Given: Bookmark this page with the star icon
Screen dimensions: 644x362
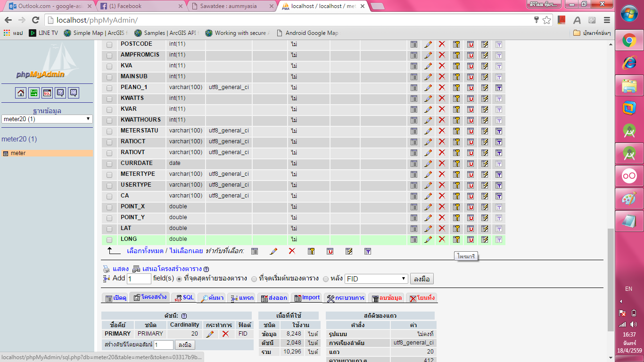Looking at the screenshot, I should click(547, 20).
